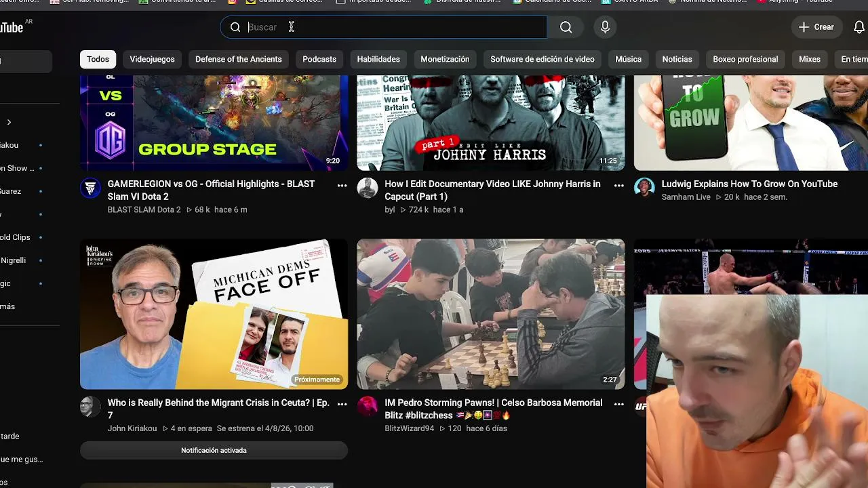Toggle the Notificación activada reminder
The width and height of the screenshot is (868, 488).
[214, 450]
